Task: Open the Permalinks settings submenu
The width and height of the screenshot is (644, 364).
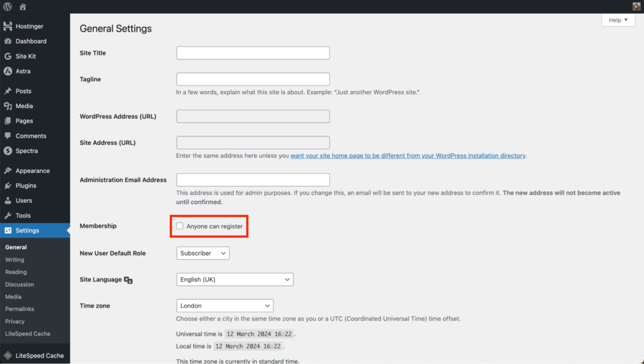Action: pos(19,309)
